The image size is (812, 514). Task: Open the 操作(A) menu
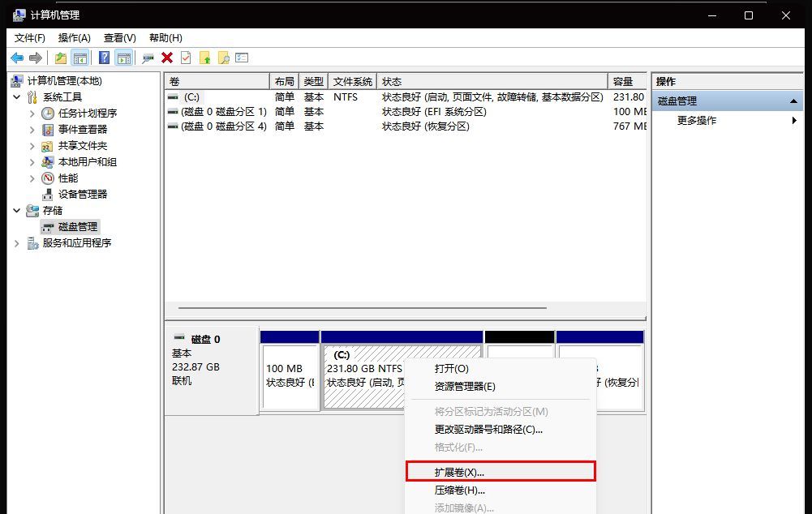(x=74, y=38)
